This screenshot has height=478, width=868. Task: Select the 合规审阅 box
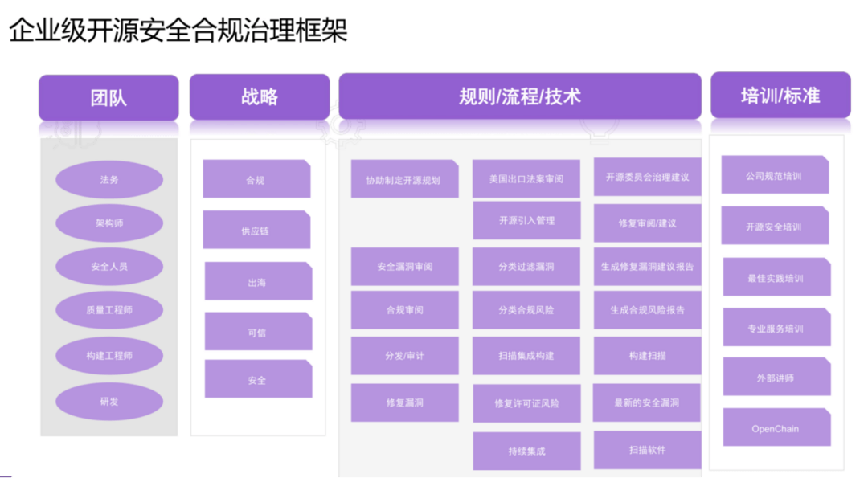[x=404, y=310]
